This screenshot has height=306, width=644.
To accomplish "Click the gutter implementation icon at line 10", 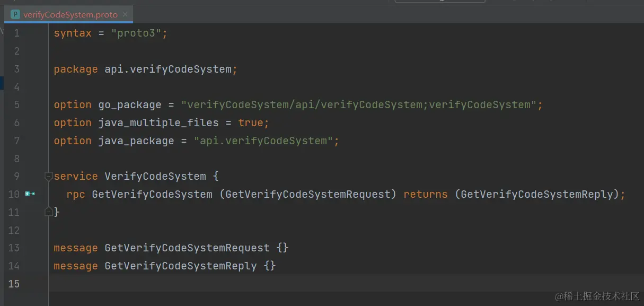I will (30, 194).
